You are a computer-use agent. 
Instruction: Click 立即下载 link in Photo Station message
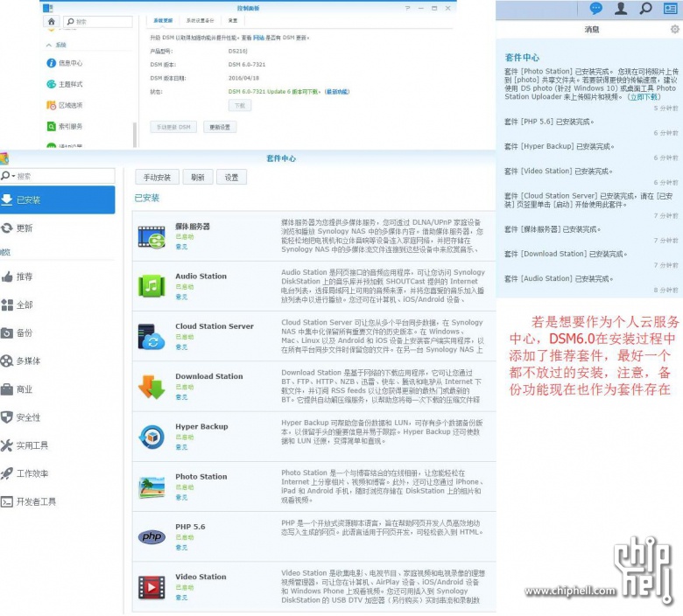coord(645,96)
